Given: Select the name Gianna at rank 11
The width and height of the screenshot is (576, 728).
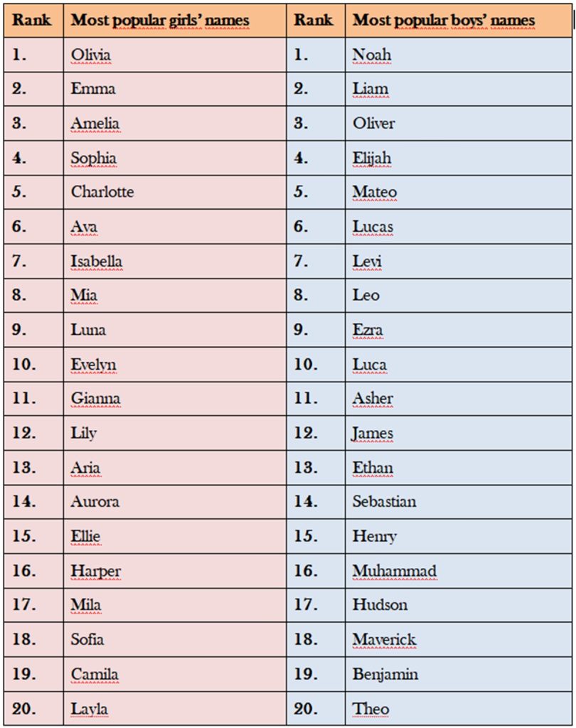Looking at the screenshot, I should click(96, 398).
